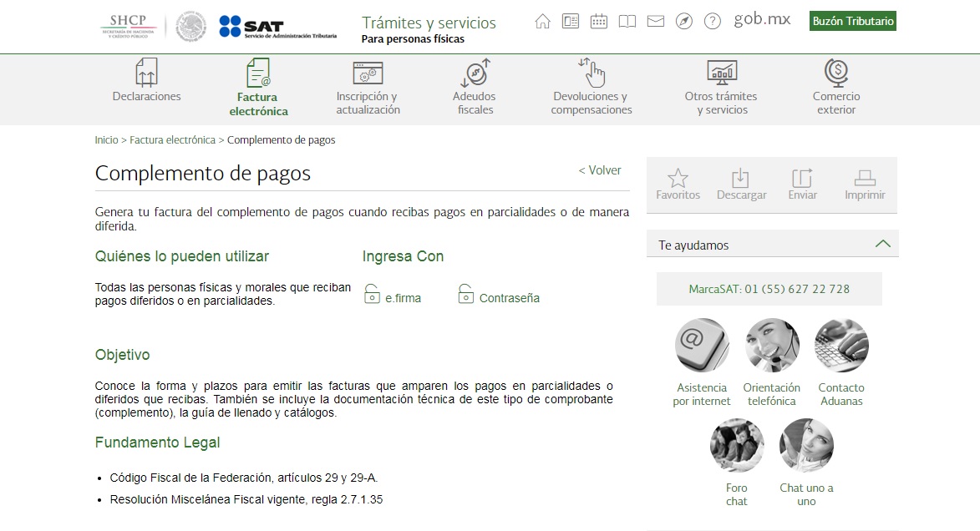Screen dimensions: 980x531
Task: Click Factura electrónica breadcrumb link
Action: [172, 140]
